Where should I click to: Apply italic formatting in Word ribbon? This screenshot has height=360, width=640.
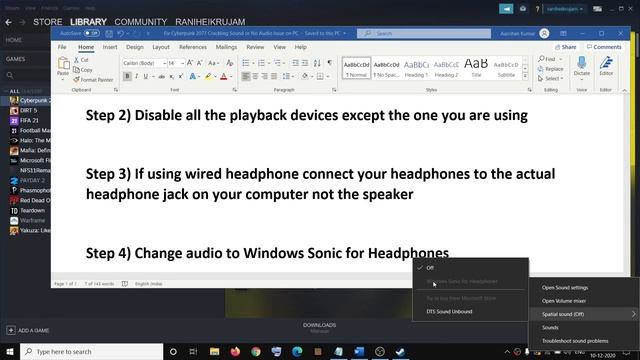136,76
